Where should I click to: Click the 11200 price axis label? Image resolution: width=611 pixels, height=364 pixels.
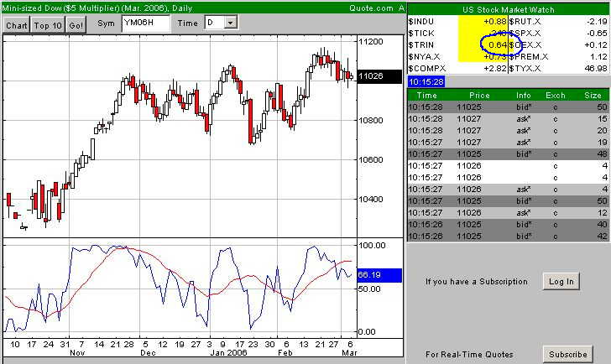[371, 42]
